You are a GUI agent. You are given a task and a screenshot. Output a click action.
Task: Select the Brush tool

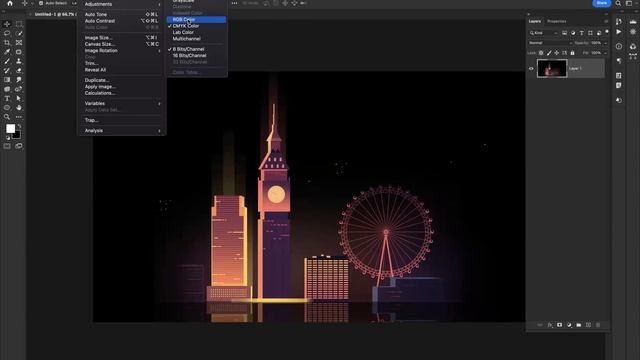click(7, 61)
